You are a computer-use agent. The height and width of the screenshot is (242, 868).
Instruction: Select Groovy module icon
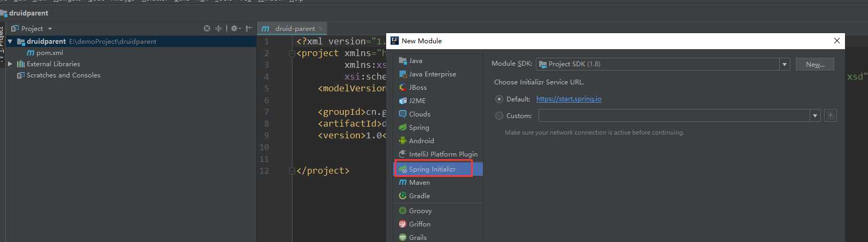[403, 211]
